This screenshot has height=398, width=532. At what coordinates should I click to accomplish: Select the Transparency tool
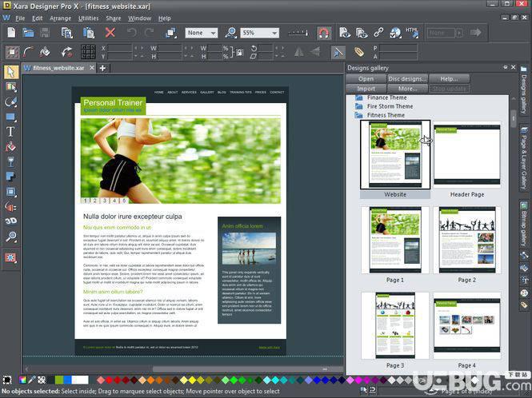(x=11, y=161)
